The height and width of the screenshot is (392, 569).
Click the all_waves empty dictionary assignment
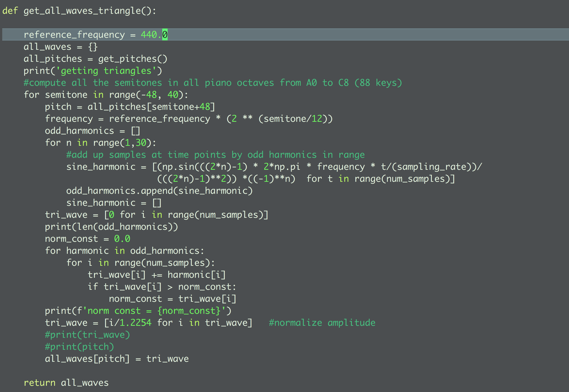(x=60, y=46)
